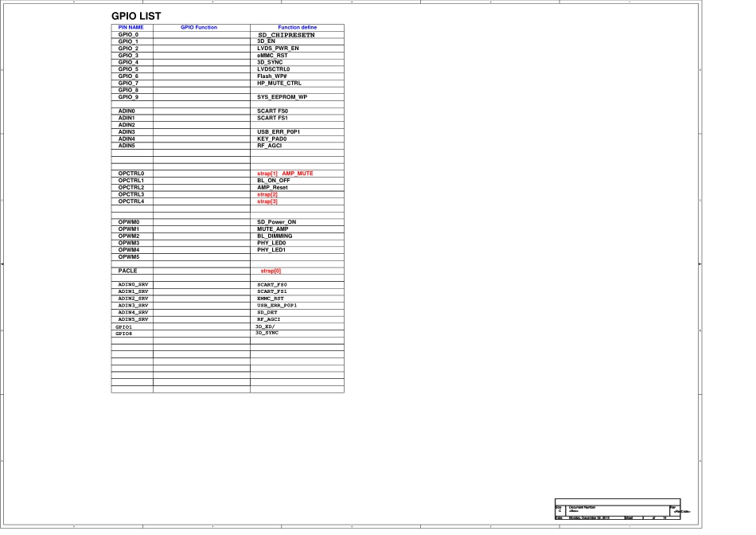Select the GPIO_2 pin name cell
Viewport: 756px width, 535px height.
128,49
